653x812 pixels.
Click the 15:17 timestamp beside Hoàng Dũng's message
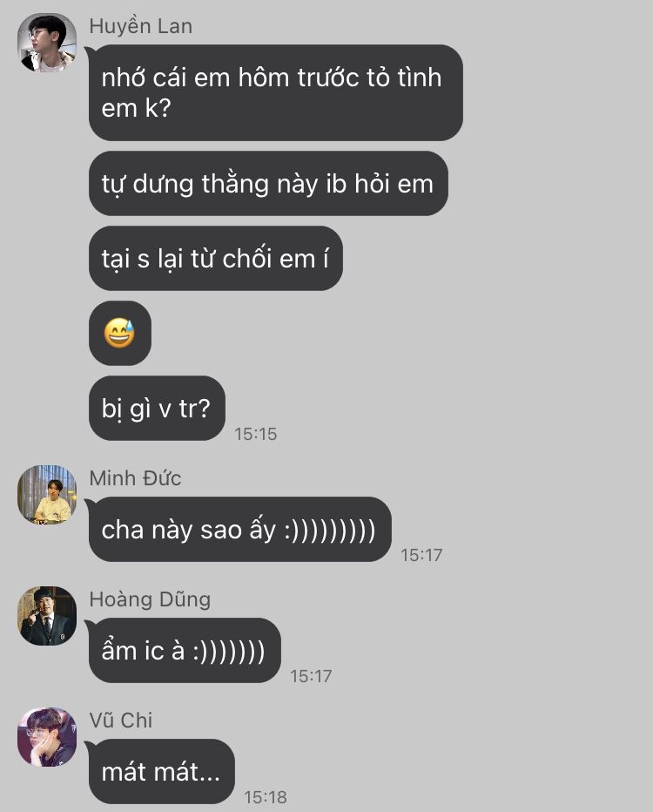click(x=311, y=676)
